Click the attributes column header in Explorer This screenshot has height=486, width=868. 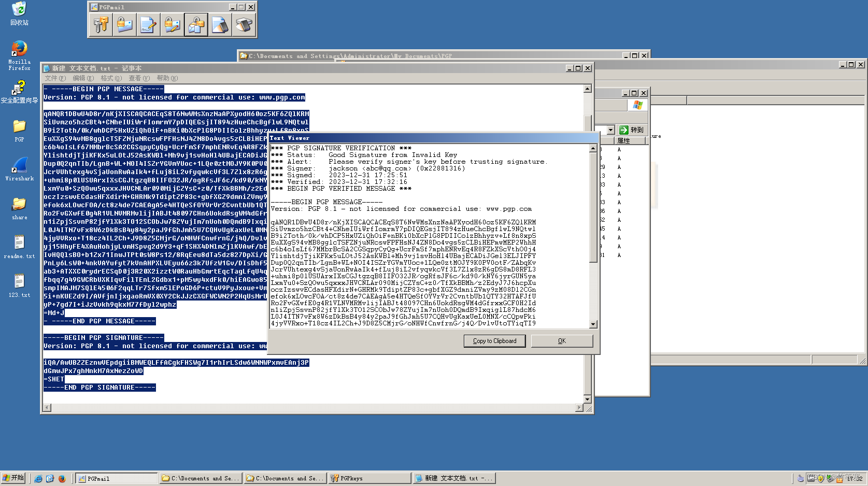click(x=631, y=141)
